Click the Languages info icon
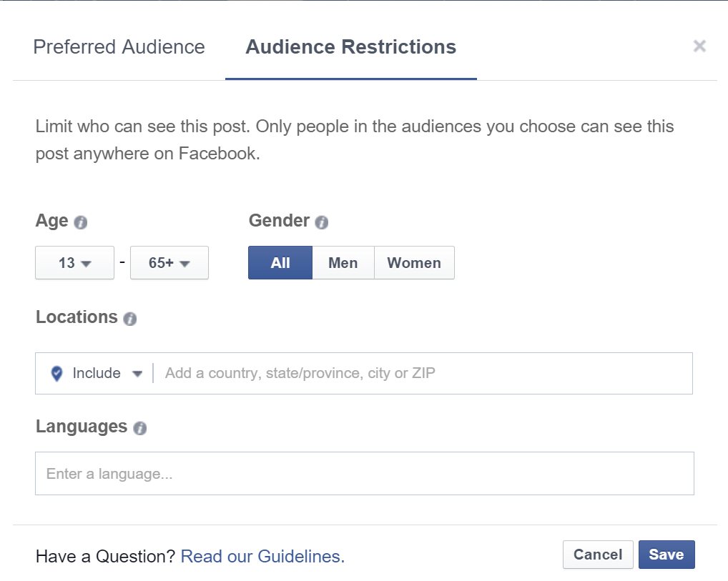 [140, 428]
